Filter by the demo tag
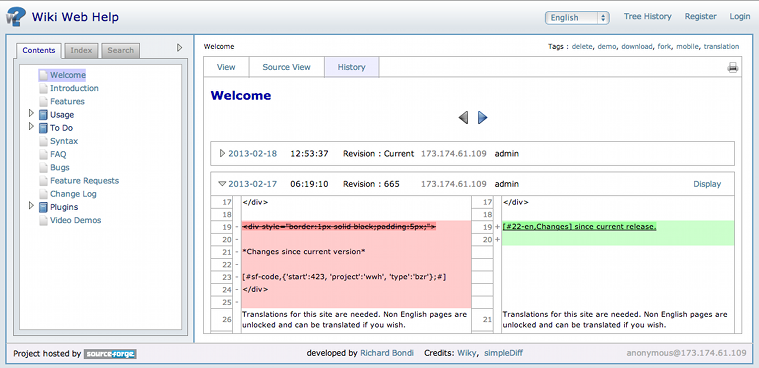Viewport: 759px width, 368px height. point(607,47)
